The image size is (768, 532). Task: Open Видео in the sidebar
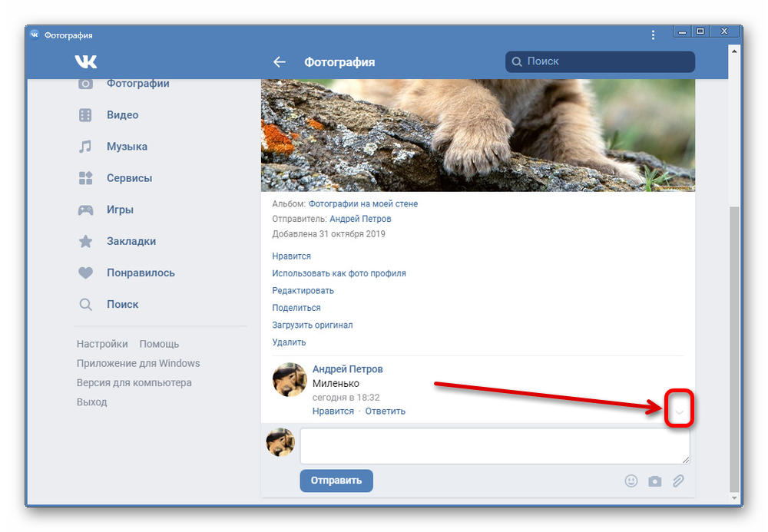coord(122,115)
